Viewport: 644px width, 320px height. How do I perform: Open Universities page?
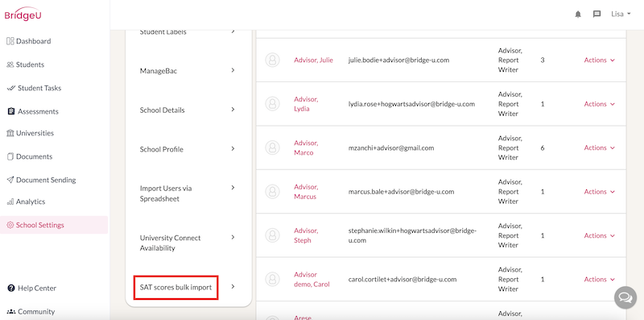click(35, 133)
